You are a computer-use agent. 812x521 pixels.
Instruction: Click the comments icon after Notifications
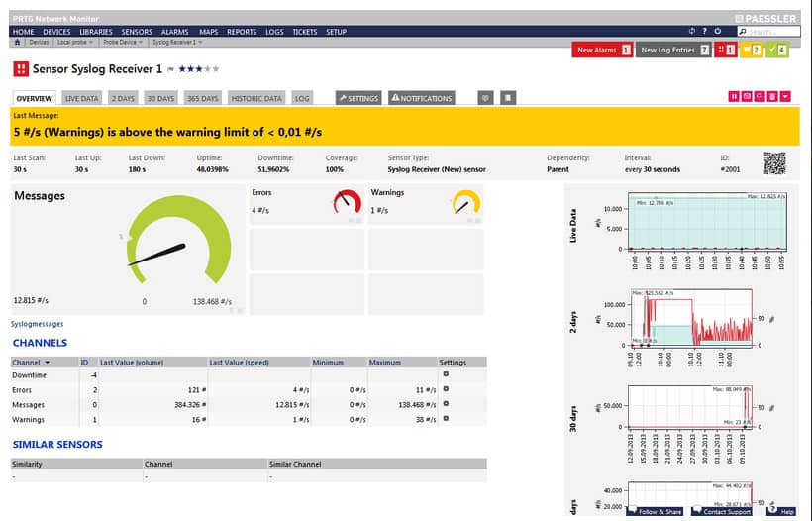485,98
